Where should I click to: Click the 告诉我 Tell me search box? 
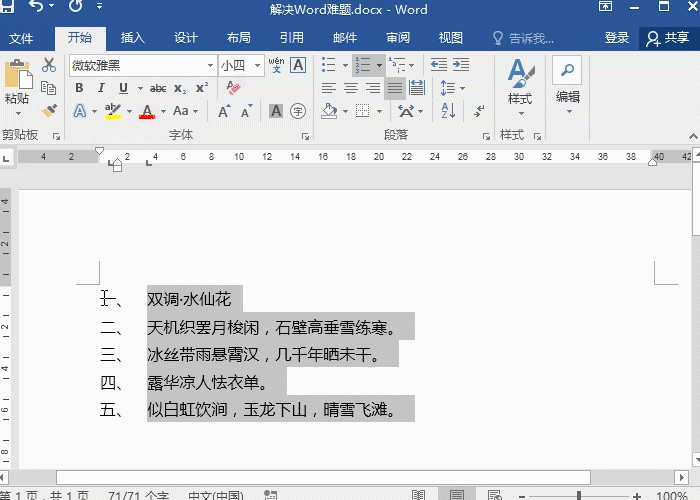click(523, 39)
